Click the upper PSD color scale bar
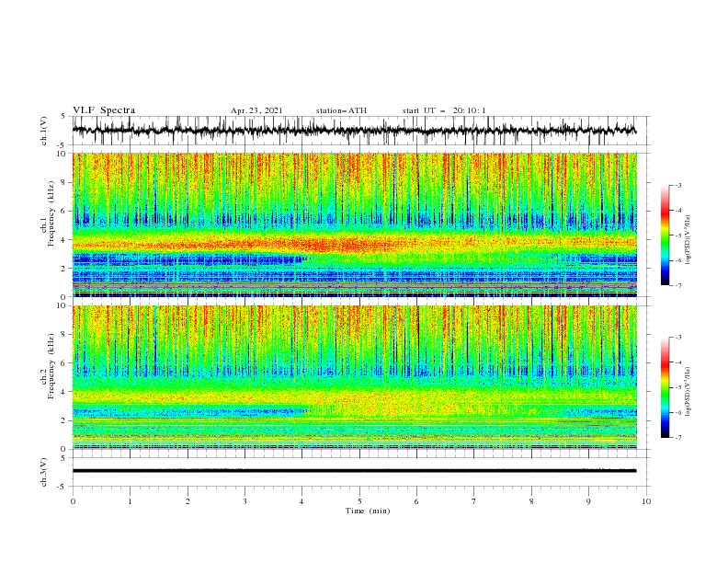 [x=665, y=236]
